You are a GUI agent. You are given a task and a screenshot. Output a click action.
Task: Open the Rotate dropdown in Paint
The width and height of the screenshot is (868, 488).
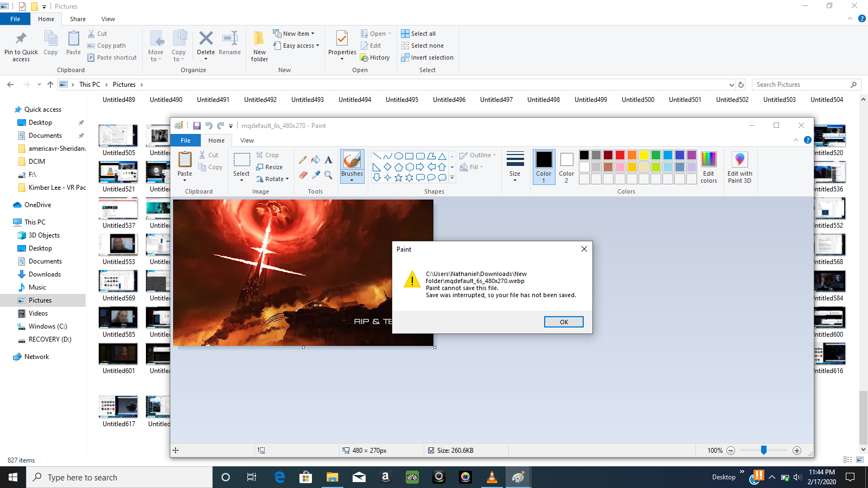(272, 179)
